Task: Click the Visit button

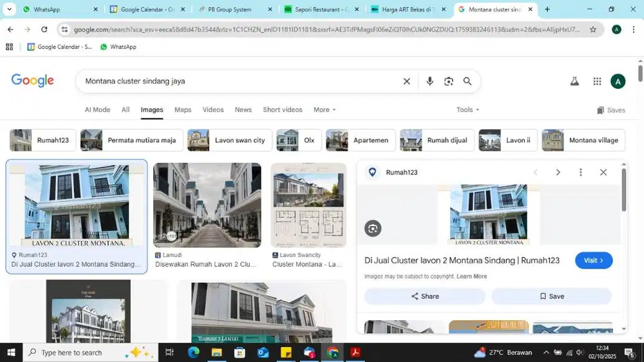Action: click(x=593, y=260)
